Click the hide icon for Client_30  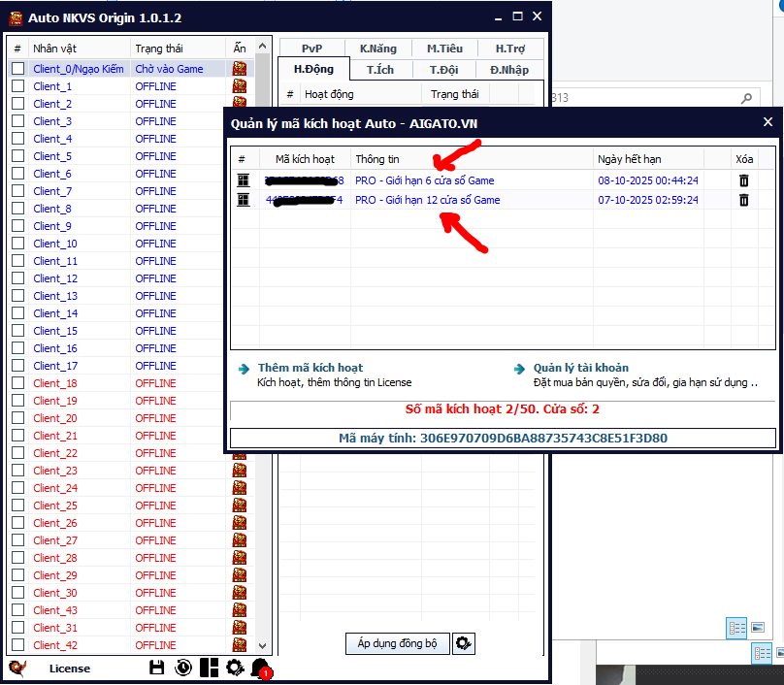pyautogui.click(x=240, y=593)
